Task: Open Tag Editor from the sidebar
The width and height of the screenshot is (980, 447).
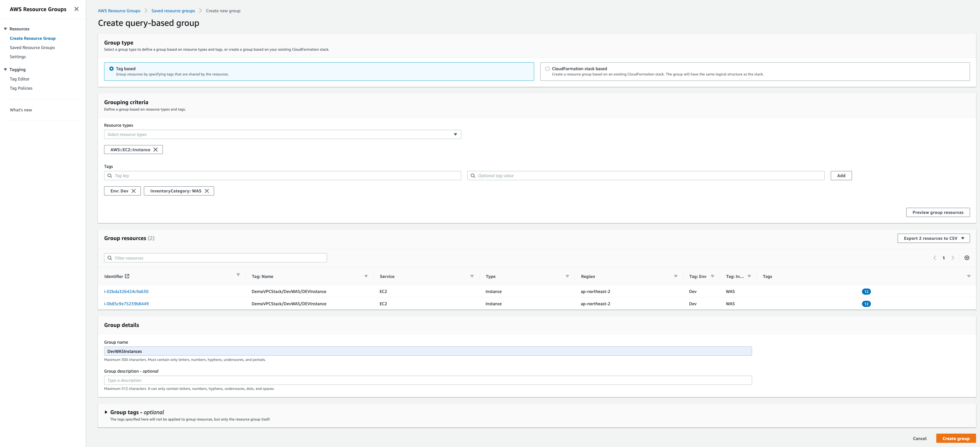Action: (20, 79)
